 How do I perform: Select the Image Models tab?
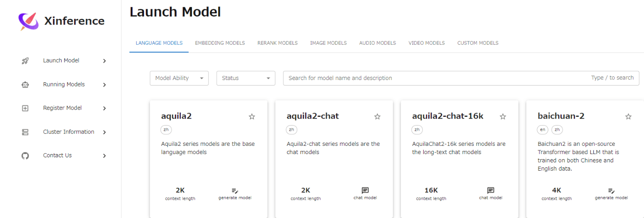[328, 43]
